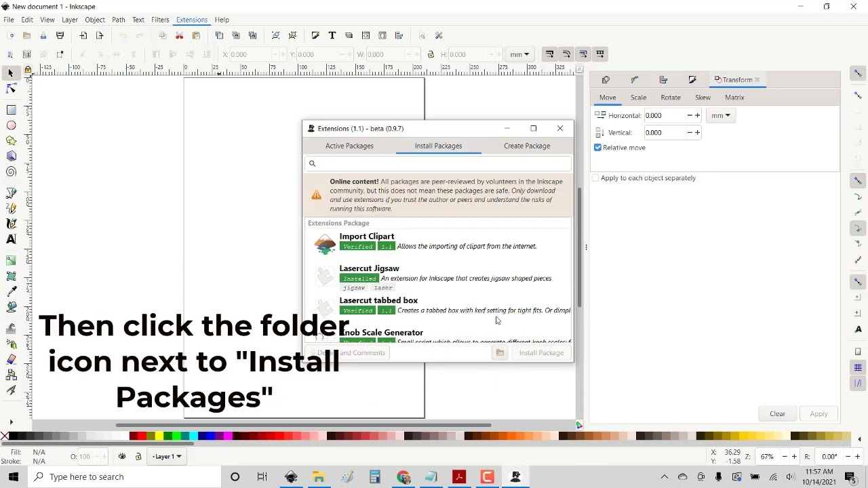This screenshot has width=868, height=488.
Task: Click the Clear button in Transform
Action: (x=777, y=414)
